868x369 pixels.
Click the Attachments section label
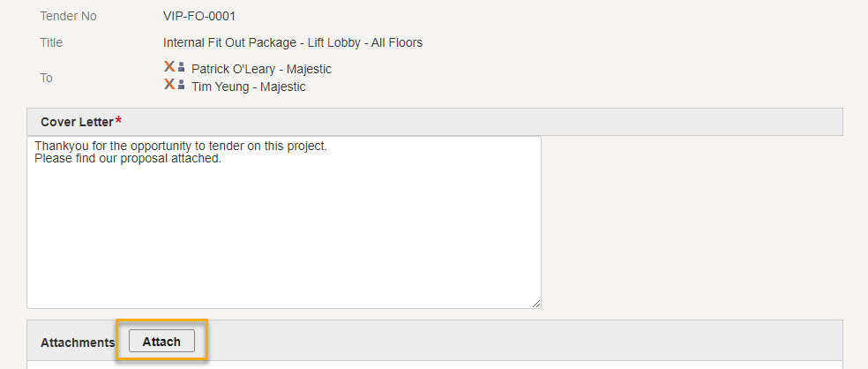(x=78, y=343)
